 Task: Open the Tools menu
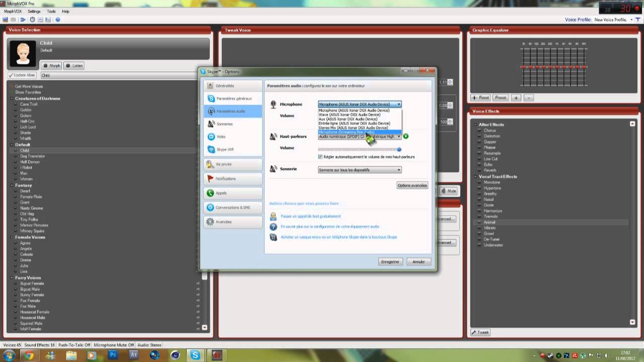click(51, 11)
